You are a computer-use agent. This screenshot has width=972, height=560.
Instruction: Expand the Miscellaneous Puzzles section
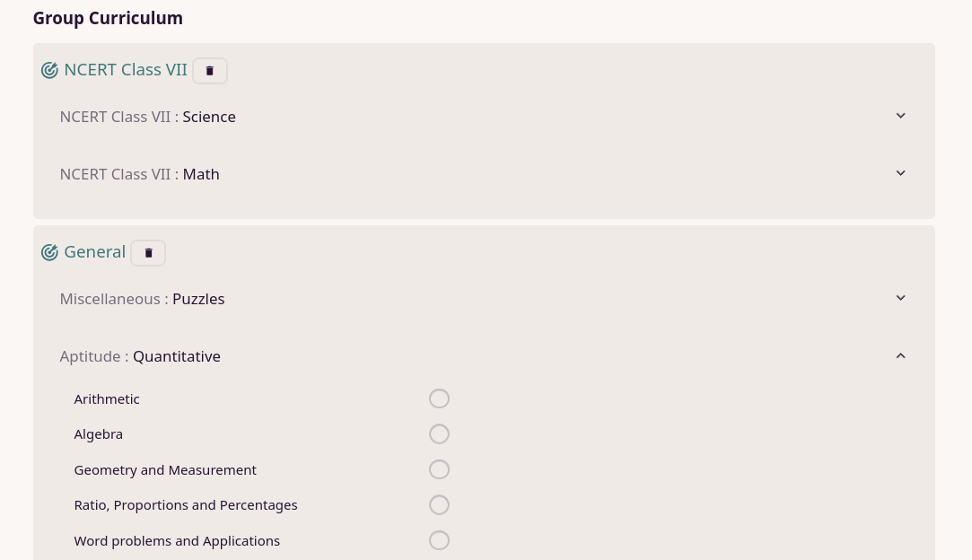900,298
